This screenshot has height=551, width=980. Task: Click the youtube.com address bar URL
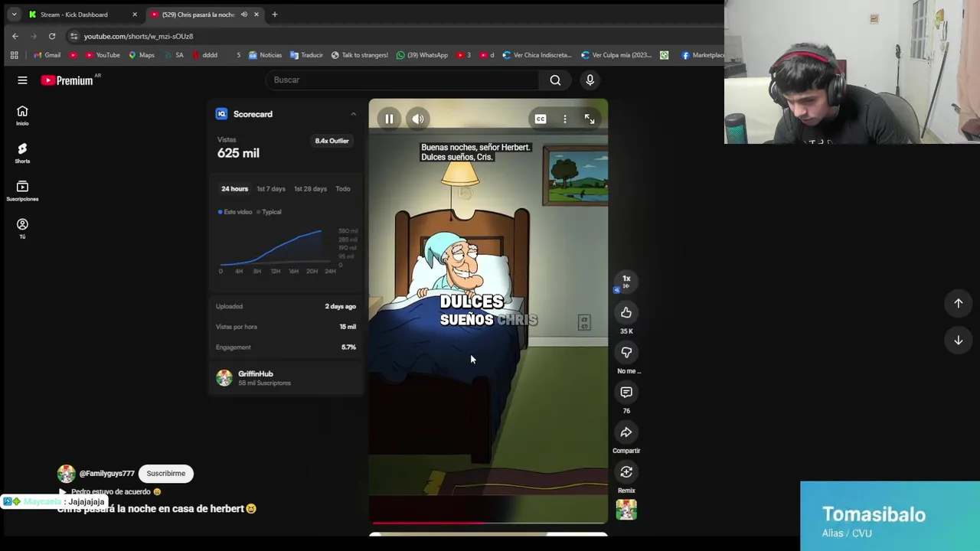(139, 36)
